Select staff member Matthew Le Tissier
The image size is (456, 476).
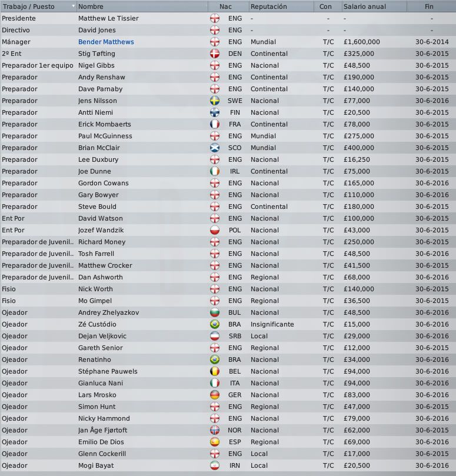coord(228,18)
